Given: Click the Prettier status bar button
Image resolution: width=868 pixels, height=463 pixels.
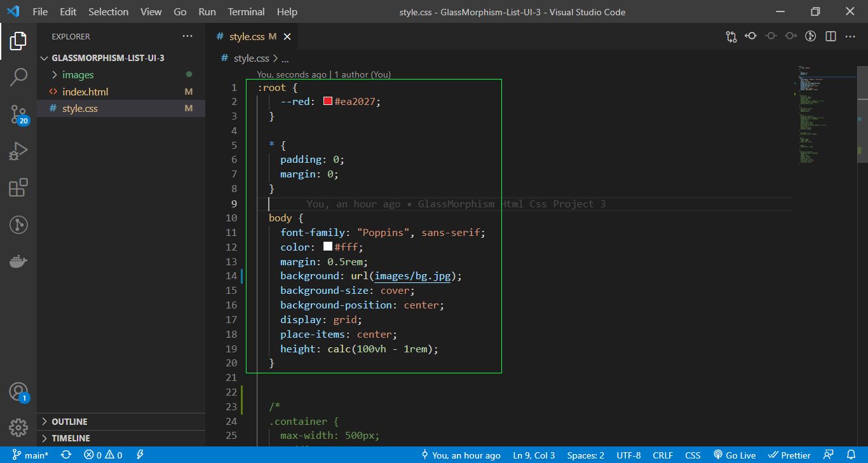Looking at the screenshot, I should tap(789, 455).
